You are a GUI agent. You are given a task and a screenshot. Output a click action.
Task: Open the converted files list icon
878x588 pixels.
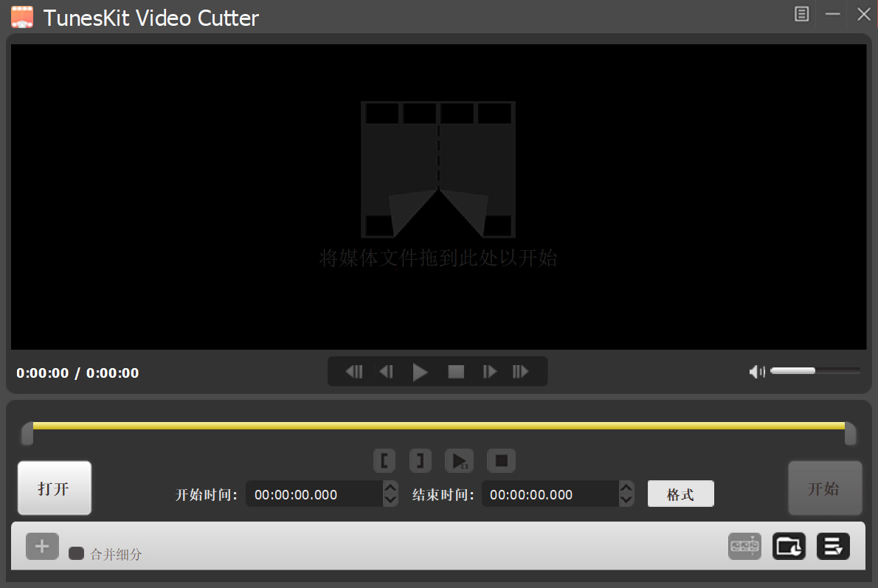coord(833,546)
